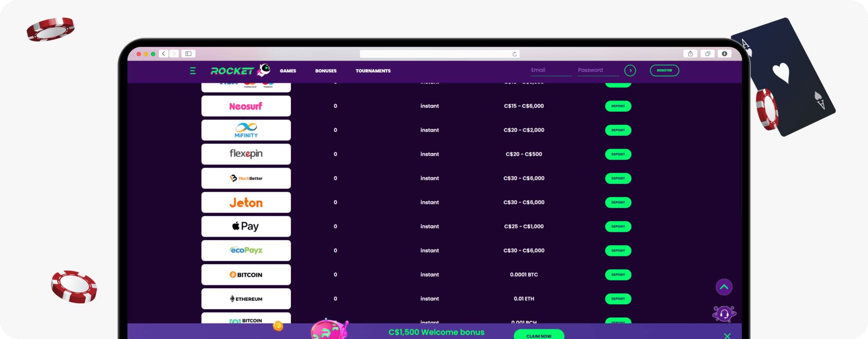The width and height of the screenshot is (868, 339).
Task: Open the Bonuses menu
Action: pos(326,71)
